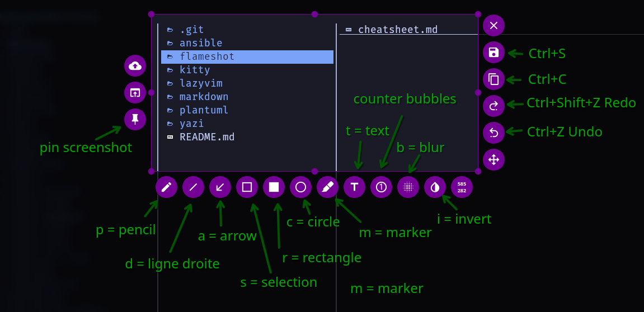644x312 pixels.
Task: Select the Invert tool
Action: tap(435, 187)
